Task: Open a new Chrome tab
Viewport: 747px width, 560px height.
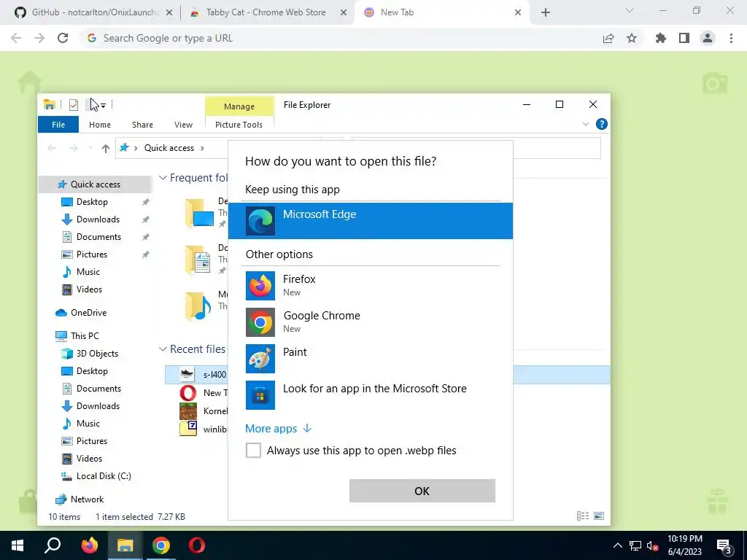Action: [x=546, y=12]
